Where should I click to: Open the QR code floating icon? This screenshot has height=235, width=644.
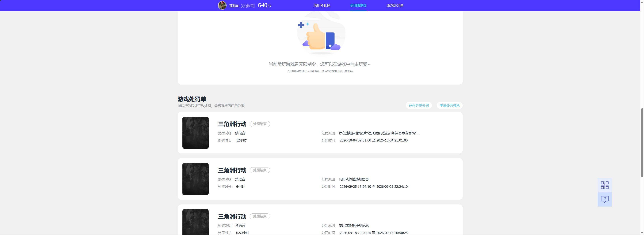click(604, 185)
